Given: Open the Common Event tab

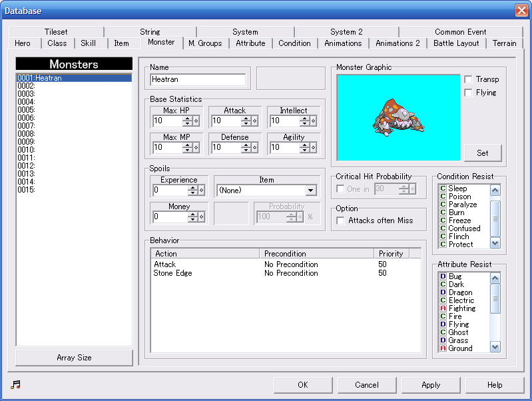Looking at the screenshot, I should (x=460, y=31).
